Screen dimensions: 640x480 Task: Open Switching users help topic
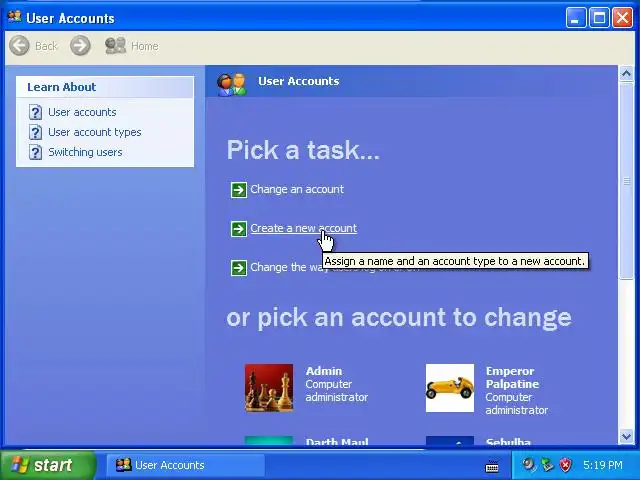point(85,152)
